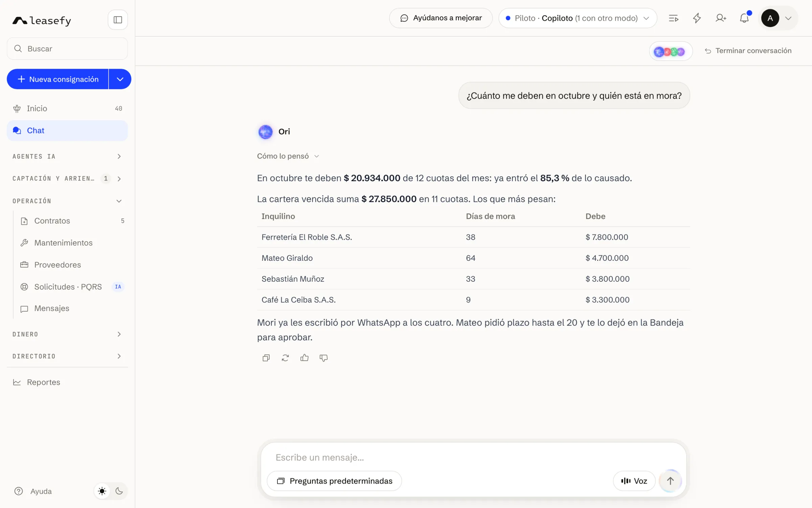Click the colorful agents avatar group
This screenshot has height=508, width=812.
point(670,51)
